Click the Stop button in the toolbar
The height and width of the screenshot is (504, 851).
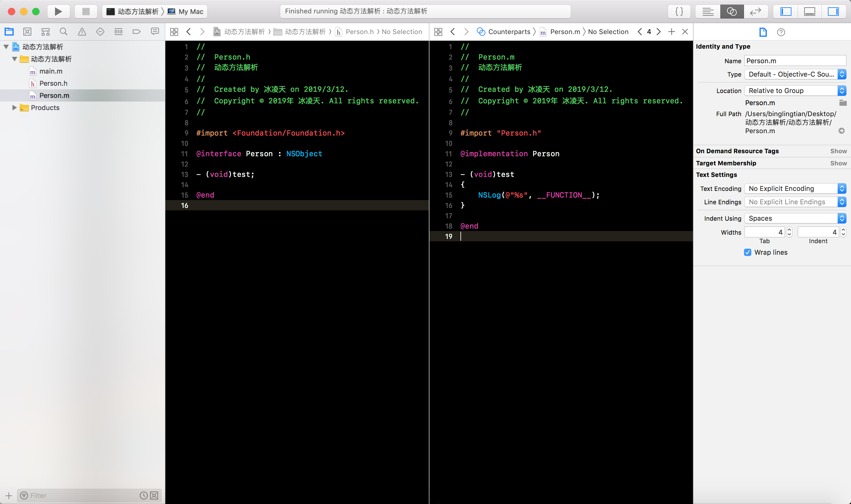pos(86,12)
